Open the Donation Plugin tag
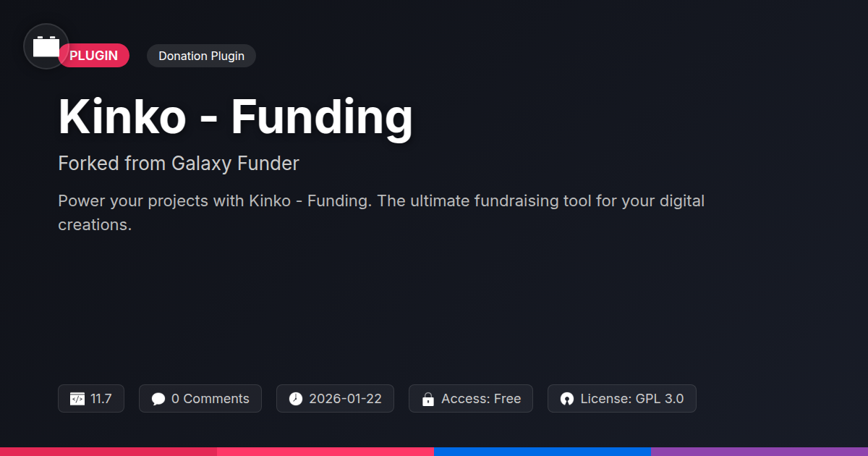 coord(201,56)
